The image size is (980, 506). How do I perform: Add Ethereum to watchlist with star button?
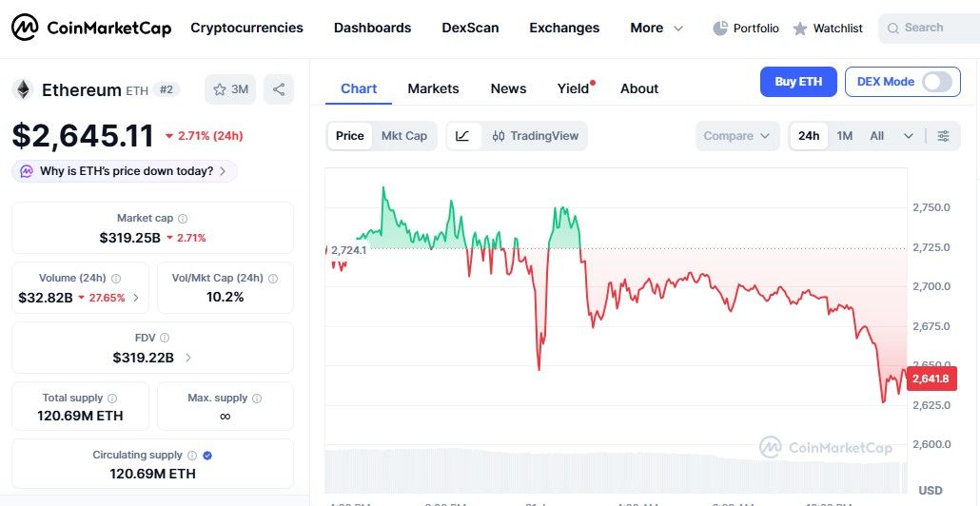click(x=230, y=89)
